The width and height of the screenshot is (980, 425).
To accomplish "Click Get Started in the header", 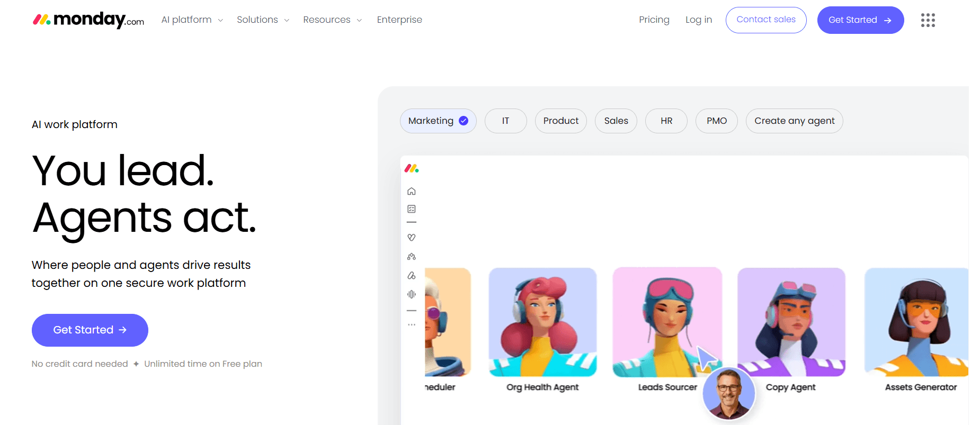I will (860, 20).
